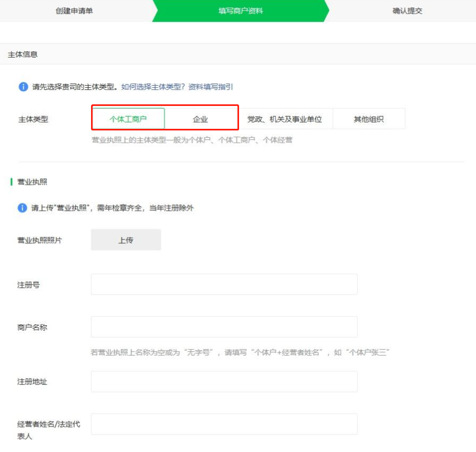
Task: Select 党政、机关及事业单位 entity type
Action: click(x=284, y=119)
